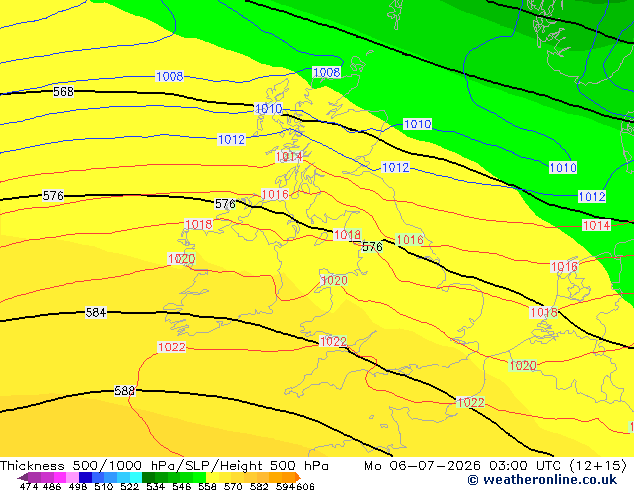Click the 546 legend value

pyautogui.click(x=182, y=486)
